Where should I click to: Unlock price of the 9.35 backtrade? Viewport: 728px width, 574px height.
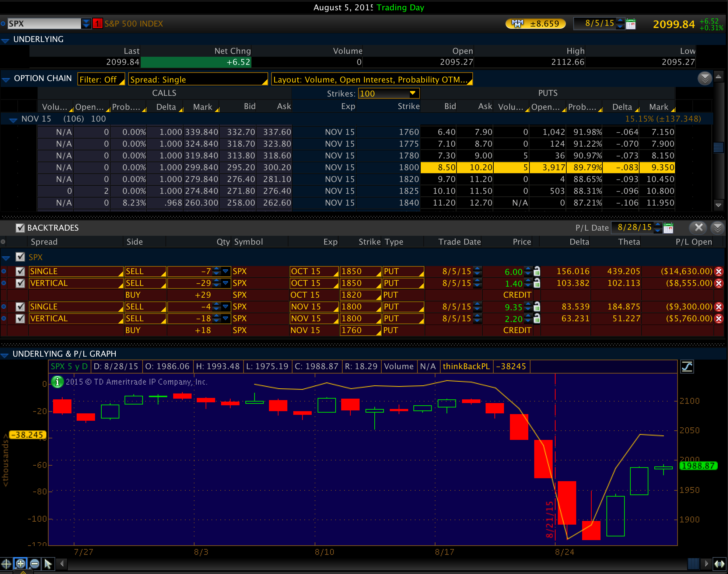pyautogui.click(x=537, y=307)
